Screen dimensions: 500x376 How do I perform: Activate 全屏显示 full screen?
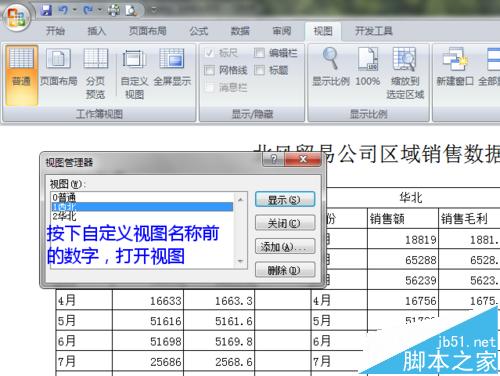pos(172,67)
